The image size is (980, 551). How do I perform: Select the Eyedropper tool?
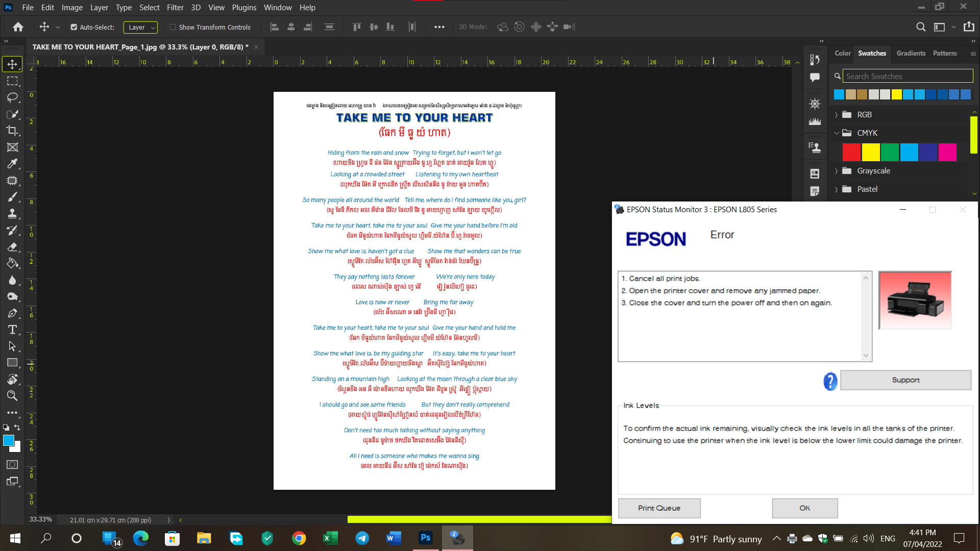13,164
